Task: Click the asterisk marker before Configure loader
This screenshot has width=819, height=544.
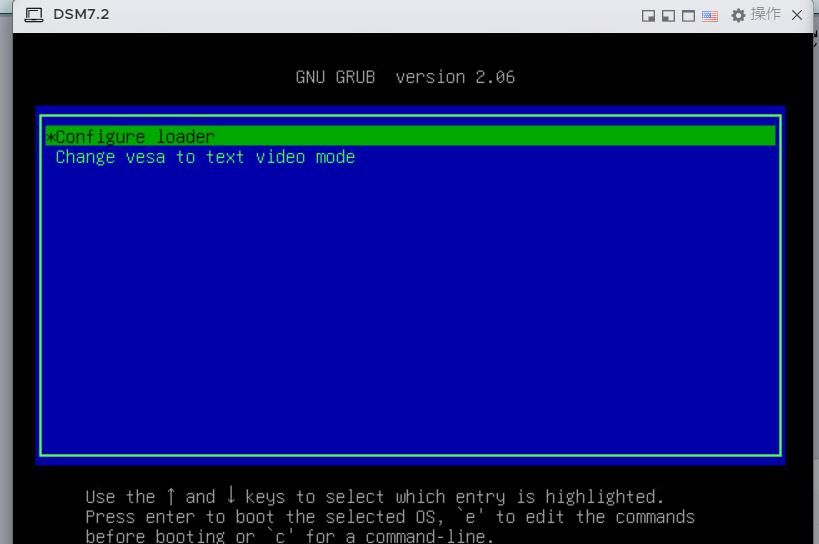Action: (50, 138)
